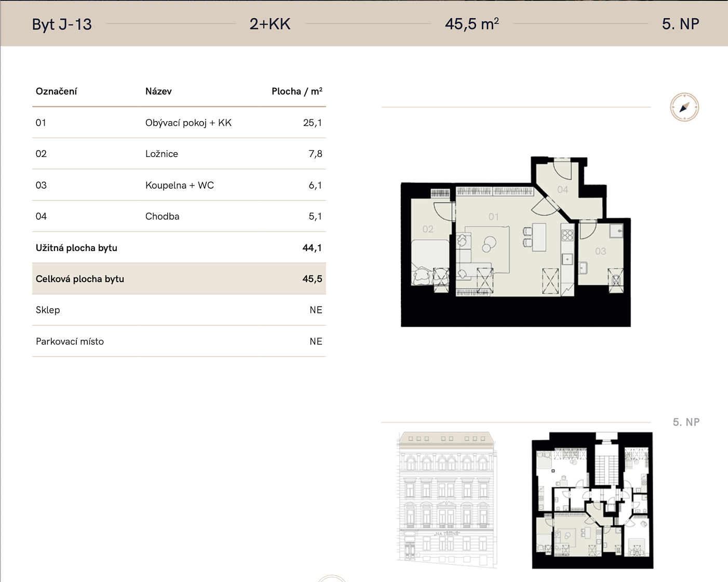Select the Ložnice table row

tap(179, 154)
